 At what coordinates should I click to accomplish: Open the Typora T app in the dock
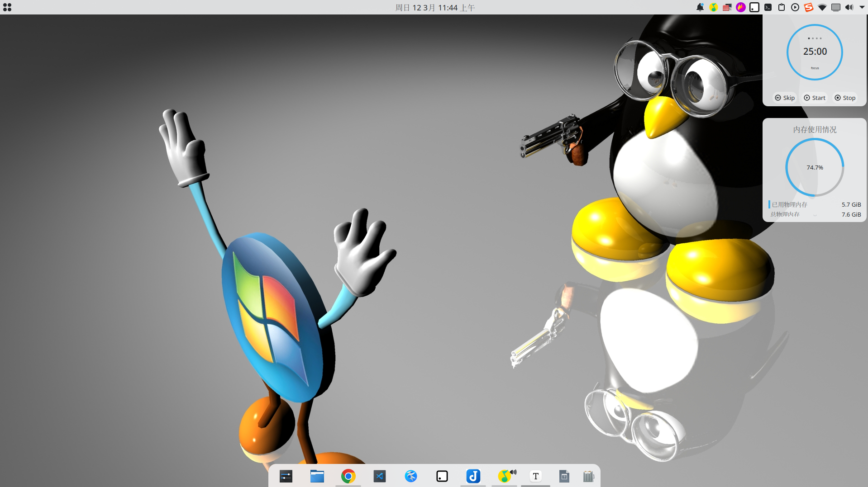pos(536,476)
